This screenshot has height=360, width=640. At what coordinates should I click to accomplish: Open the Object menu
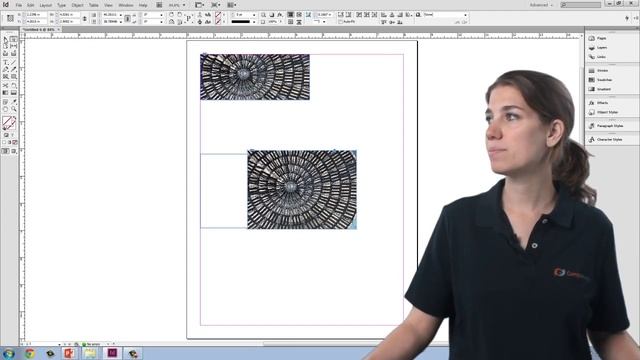(78, 5)
